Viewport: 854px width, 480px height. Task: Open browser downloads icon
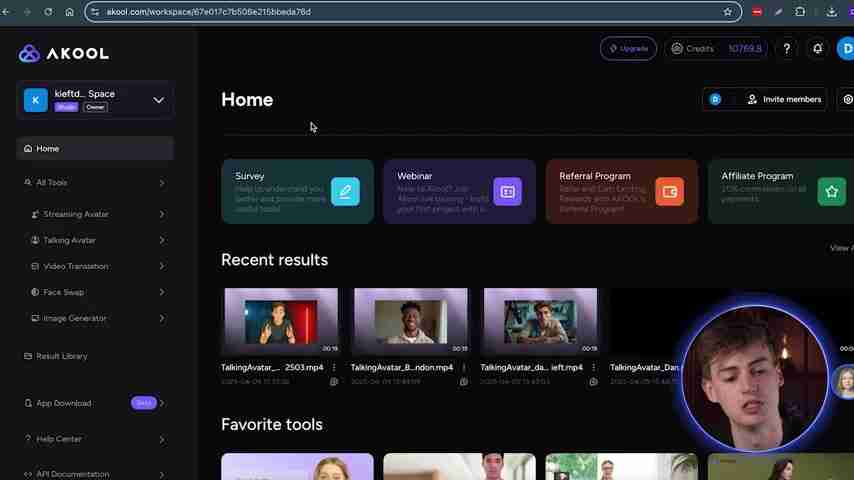point(831,12)
